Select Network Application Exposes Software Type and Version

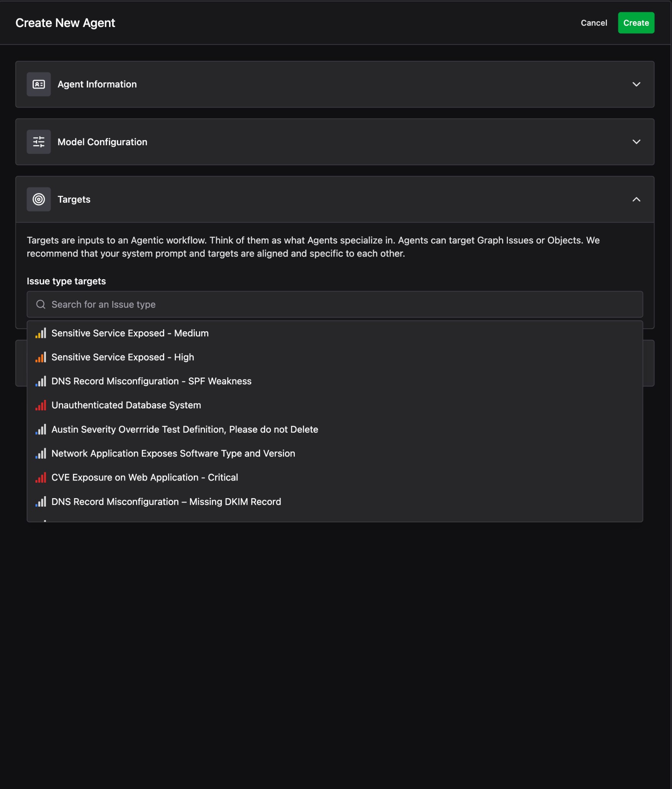[173, 453]
